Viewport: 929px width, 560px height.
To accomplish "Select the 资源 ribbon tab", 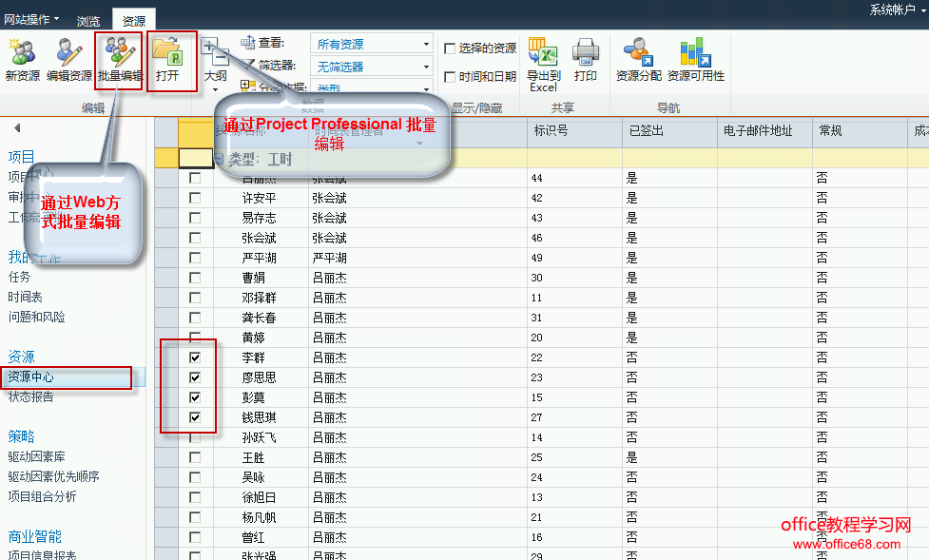I will pyautogui.click(x=134, y=20).
